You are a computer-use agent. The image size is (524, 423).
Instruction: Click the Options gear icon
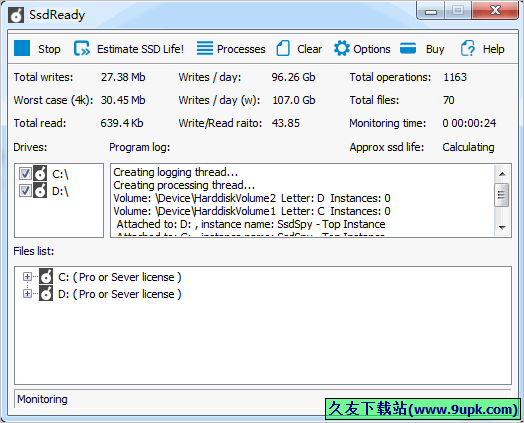pyautogui.click(x=342, y=48)
